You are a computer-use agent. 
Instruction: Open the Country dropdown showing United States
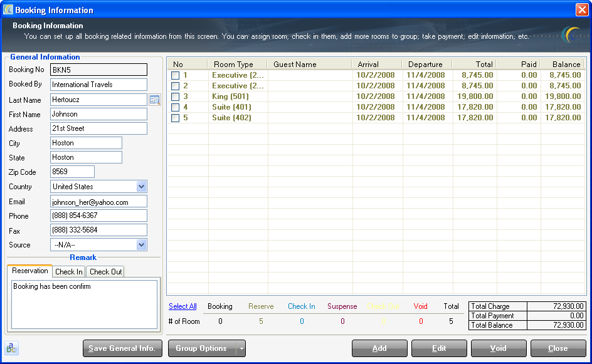click(142, 186)
